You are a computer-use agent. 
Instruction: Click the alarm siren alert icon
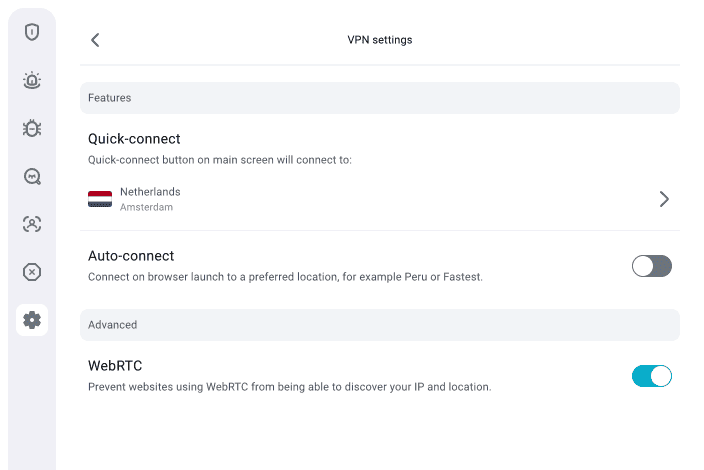click(32, 80)
